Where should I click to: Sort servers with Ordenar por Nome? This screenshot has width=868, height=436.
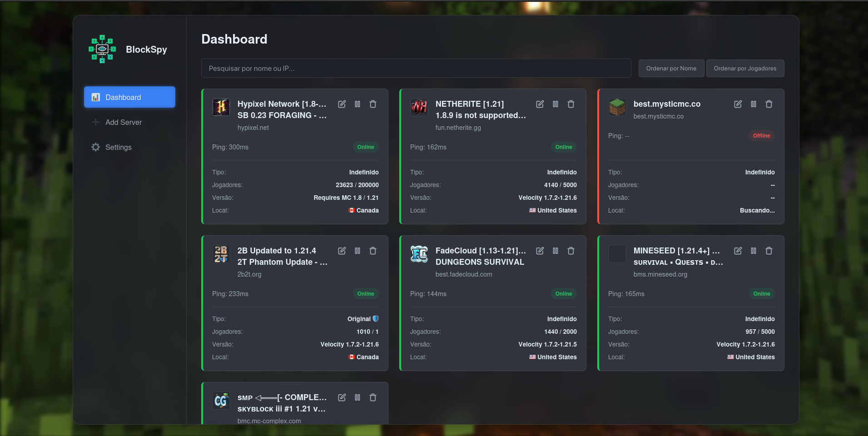671,68
